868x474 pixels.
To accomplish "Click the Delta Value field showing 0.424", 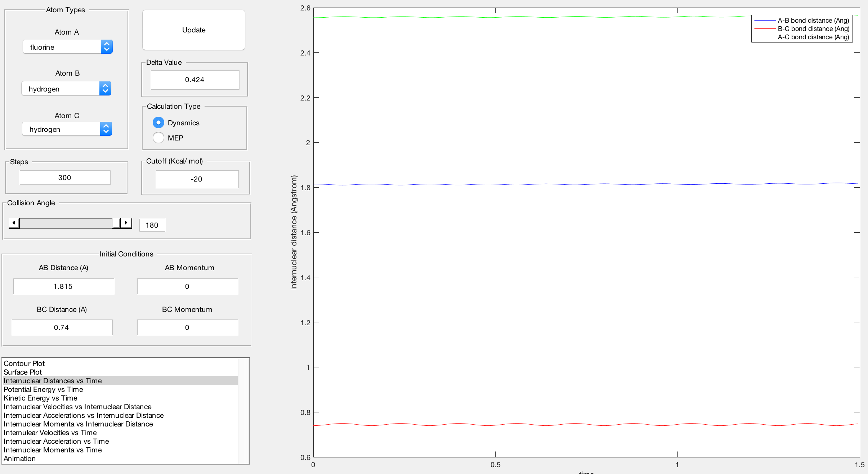I will (x=195, y=80).
